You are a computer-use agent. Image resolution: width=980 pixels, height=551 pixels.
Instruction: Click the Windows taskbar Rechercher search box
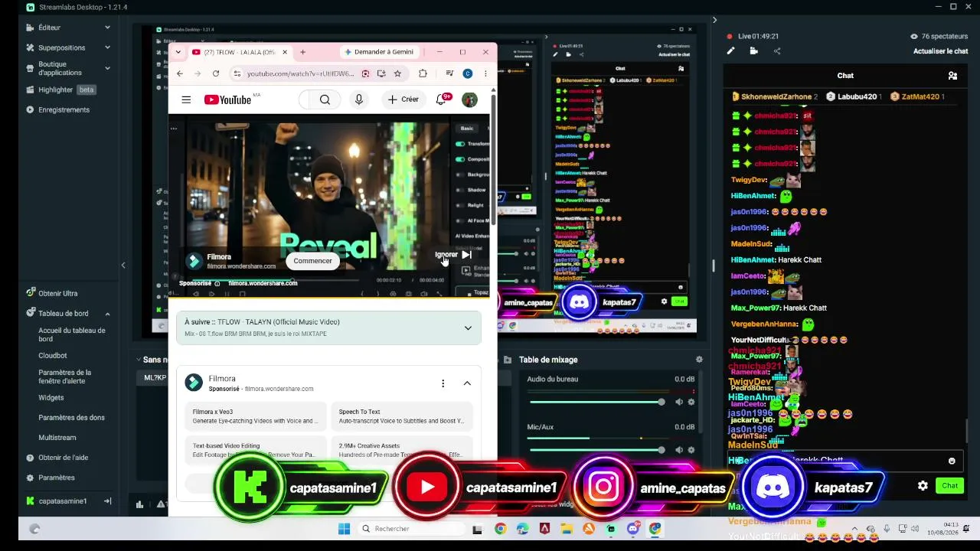[410, 529]
